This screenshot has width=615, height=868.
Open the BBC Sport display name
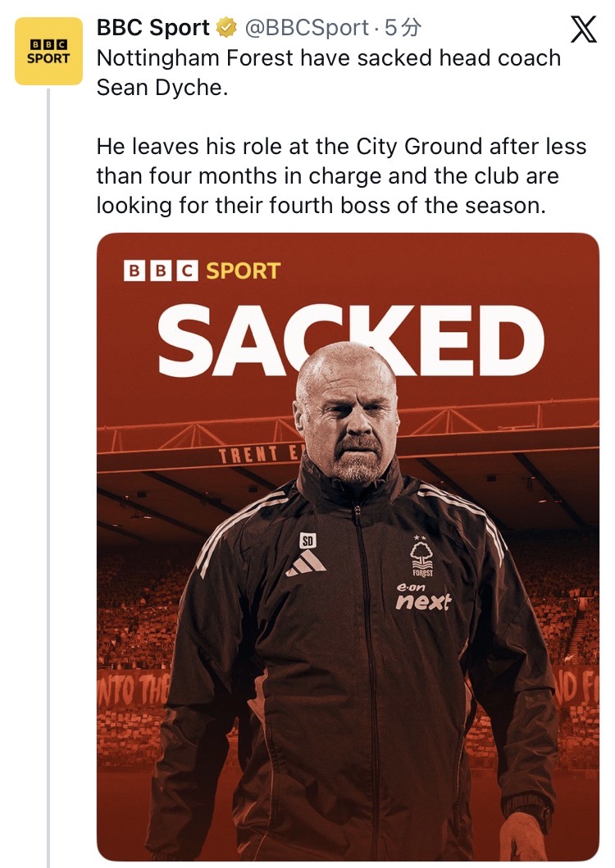coord(153,28)
